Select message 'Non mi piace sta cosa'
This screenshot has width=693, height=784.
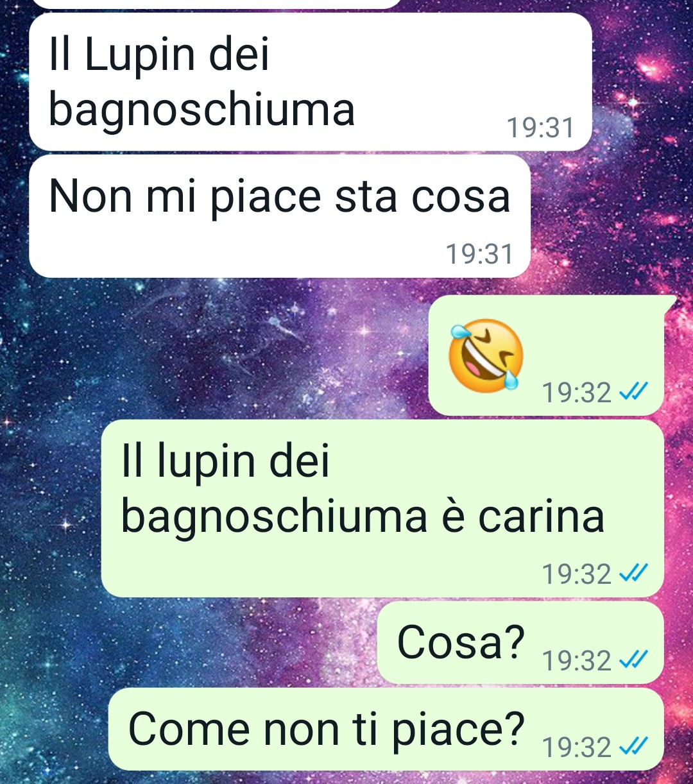[280, 216]
